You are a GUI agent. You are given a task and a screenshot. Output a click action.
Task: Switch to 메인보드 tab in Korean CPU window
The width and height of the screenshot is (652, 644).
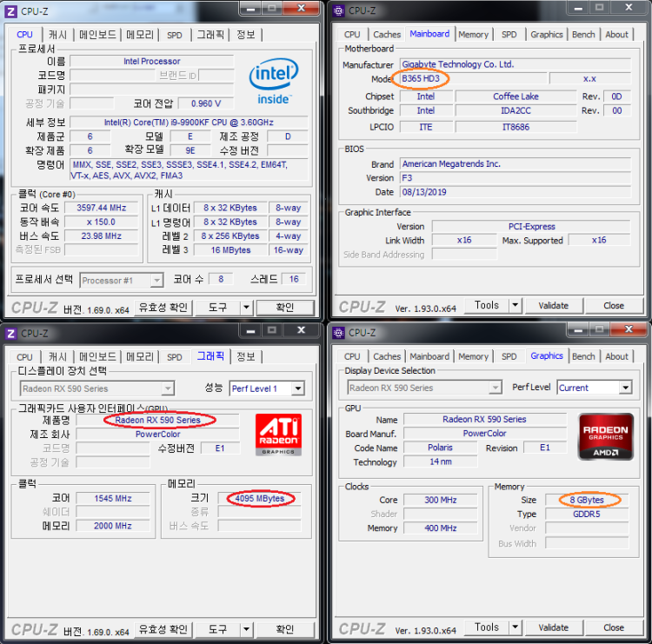(97, 35)
